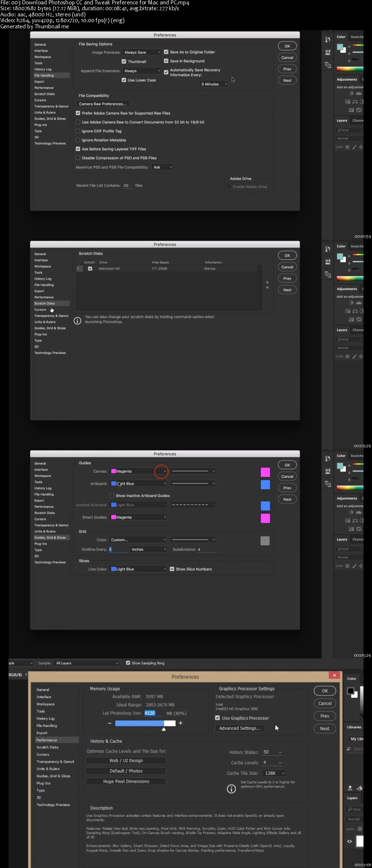Increase memory with plus icon
372x868 pixels.
pos(181,723)
